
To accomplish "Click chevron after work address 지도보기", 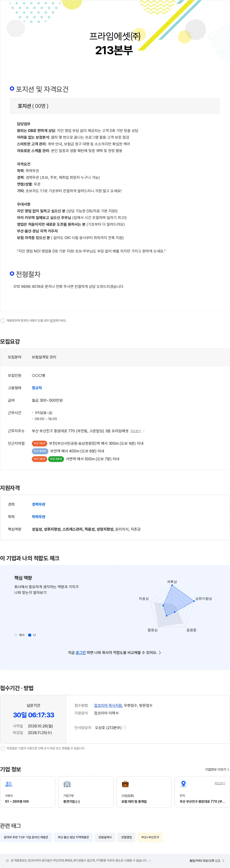I will (144, 431).
